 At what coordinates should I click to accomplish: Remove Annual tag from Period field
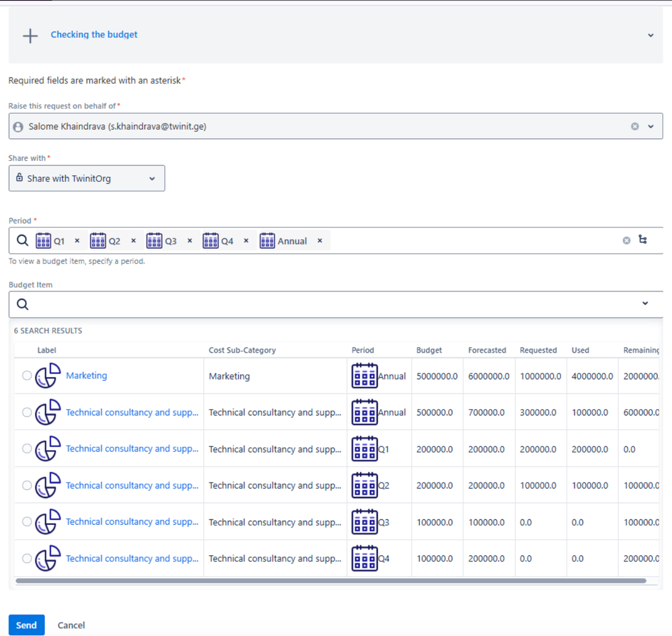[x=320, y=241]
